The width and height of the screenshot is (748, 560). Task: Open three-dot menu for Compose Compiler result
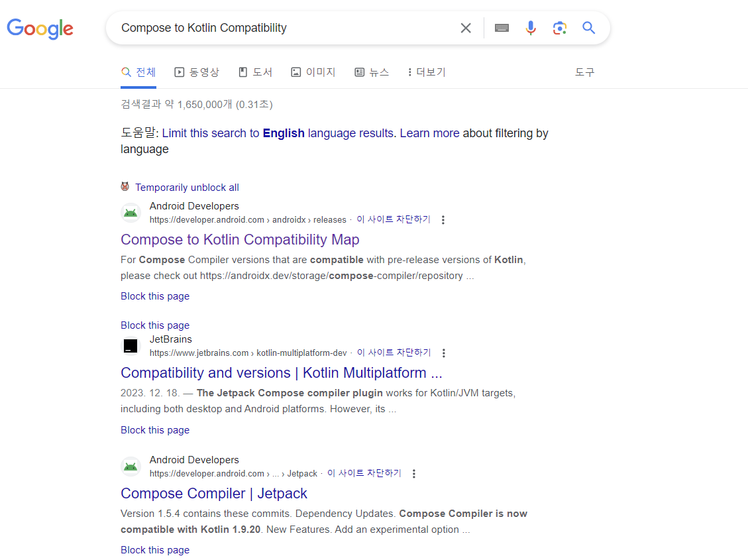coord(414,474)
